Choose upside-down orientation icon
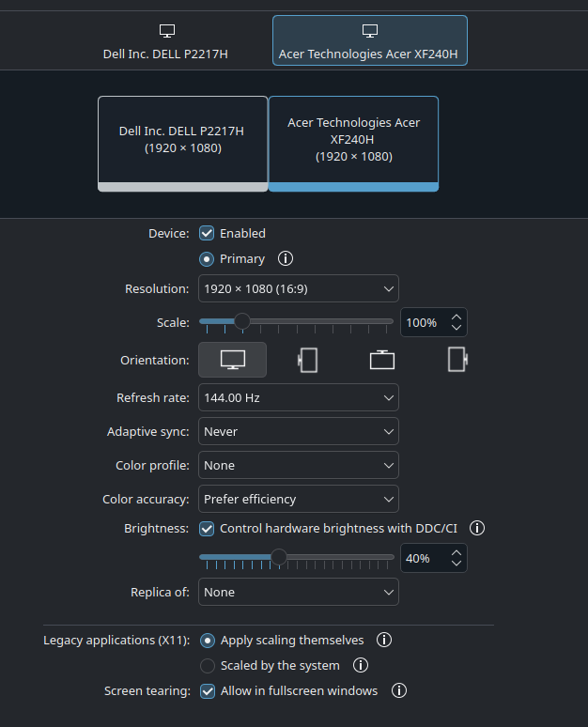588x727 pixels. coord(382,360)
